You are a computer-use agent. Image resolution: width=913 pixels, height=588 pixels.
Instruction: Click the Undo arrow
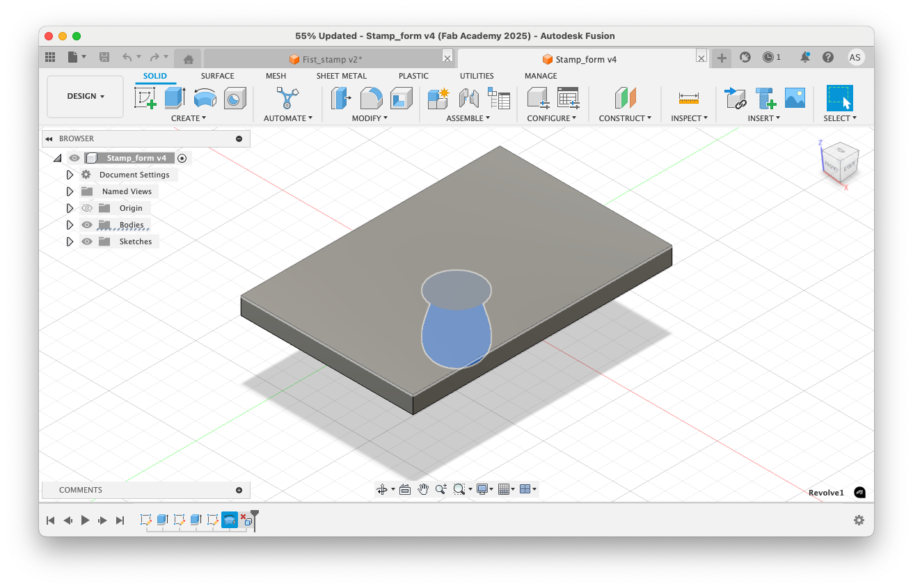(127, 57)
